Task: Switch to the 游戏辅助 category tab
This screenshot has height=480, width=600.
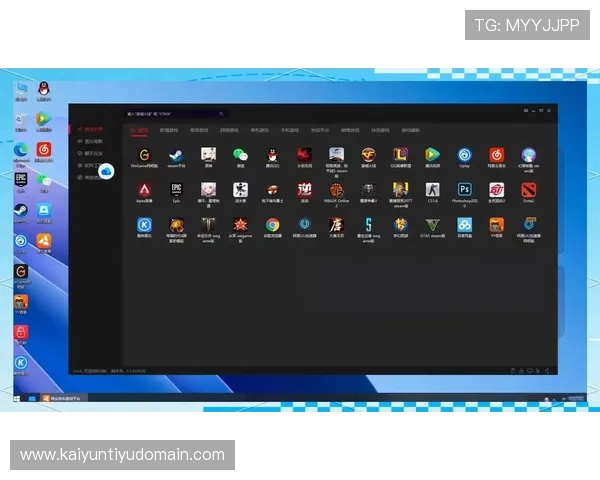Action: 411,130
